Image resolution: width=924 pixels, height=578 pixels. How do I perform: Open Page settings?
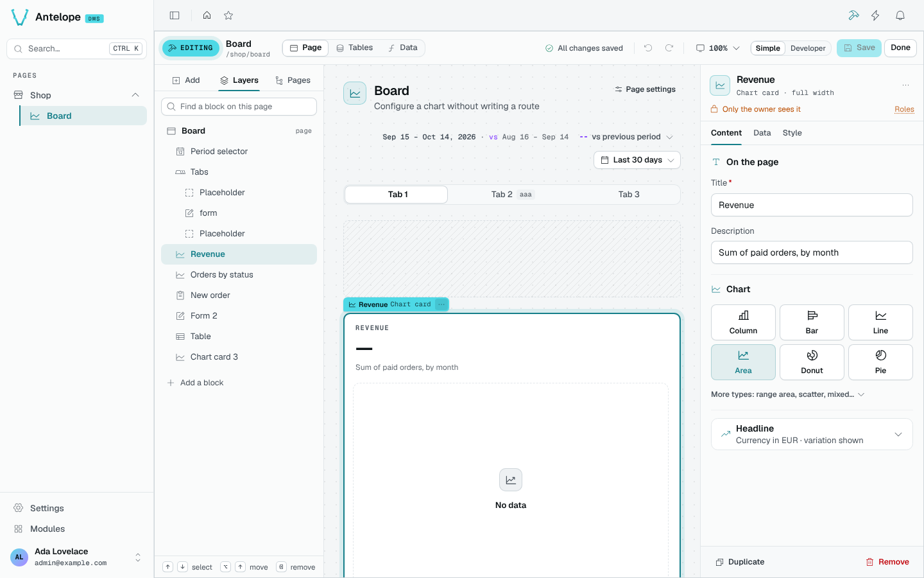pyautogui.click(x=645, y=89)
